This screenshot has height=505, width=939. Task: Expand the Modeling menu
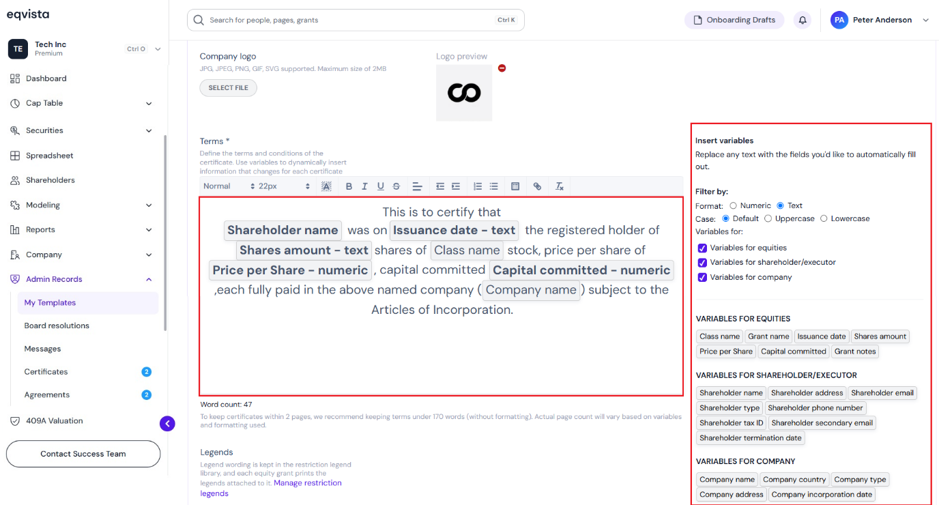coord(149,205)
